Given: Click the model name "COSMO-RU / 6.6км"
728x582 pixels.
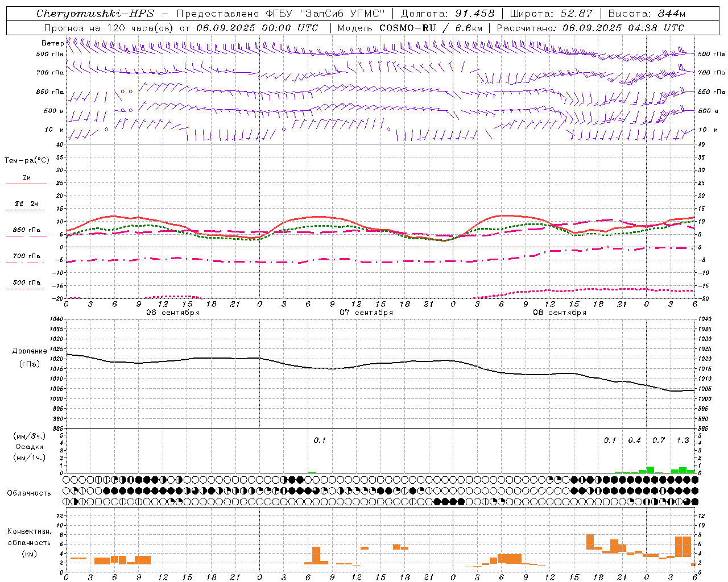Looking at the screenshot, I should pyautogui.click(x=431, y=28).
